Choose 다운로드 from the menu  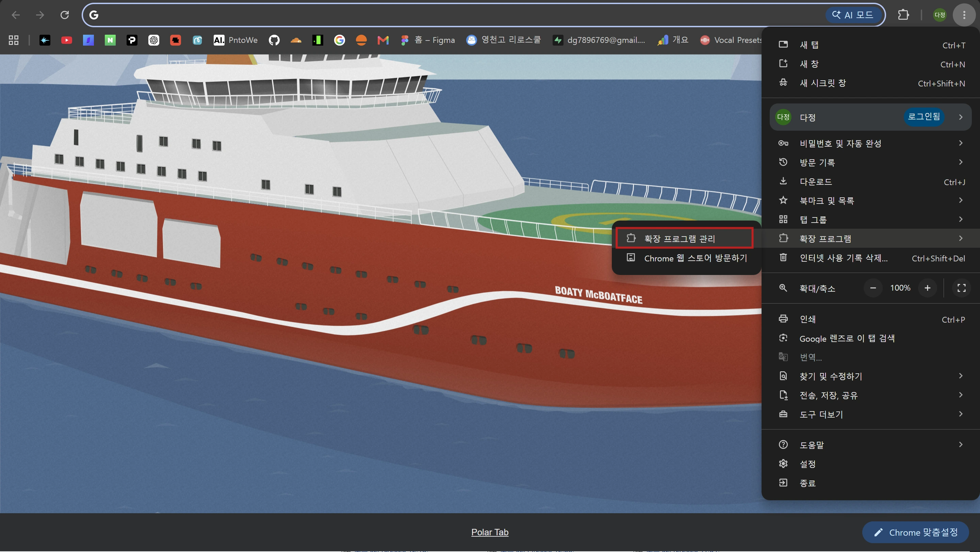click(x=870, y=181)
